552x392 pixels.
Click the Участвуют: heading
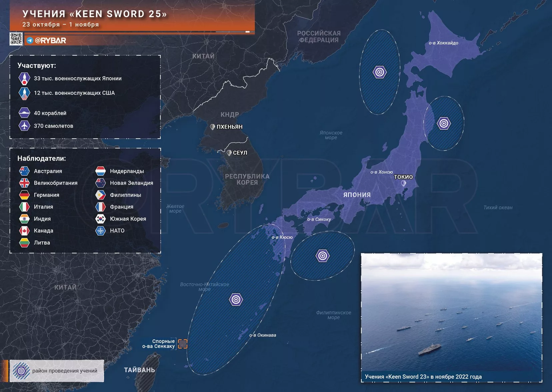37,66
